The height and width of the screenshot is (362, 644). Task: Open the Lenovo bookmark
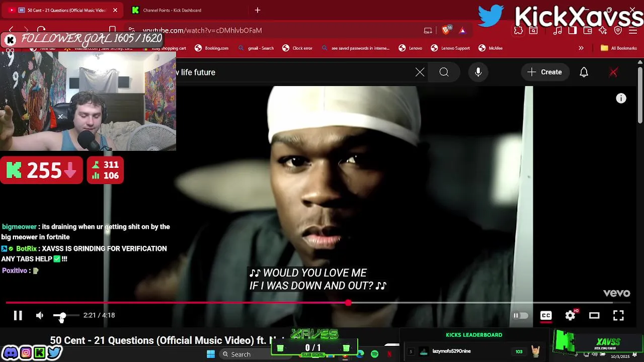[x=411, y=48]
